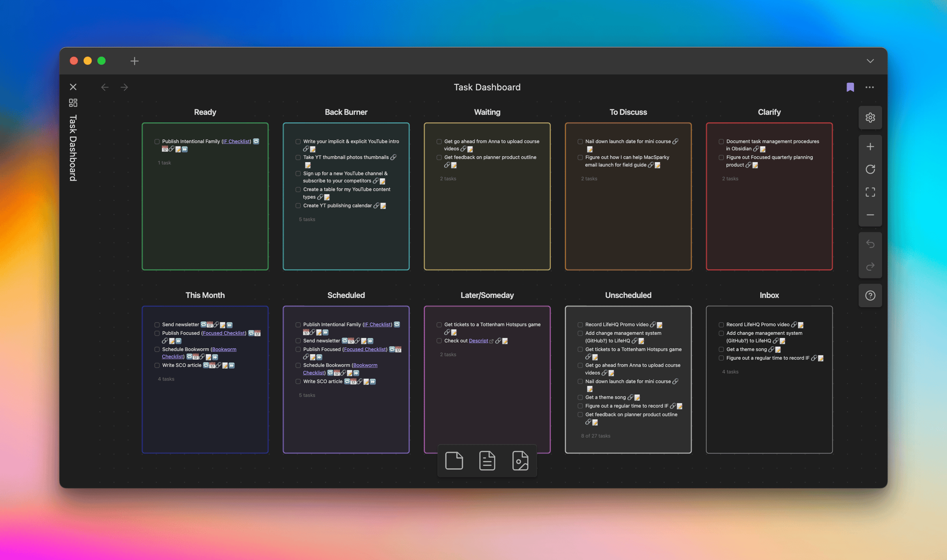
Task: Reset zoom with circular arrow icon
Action: (870, 169)
